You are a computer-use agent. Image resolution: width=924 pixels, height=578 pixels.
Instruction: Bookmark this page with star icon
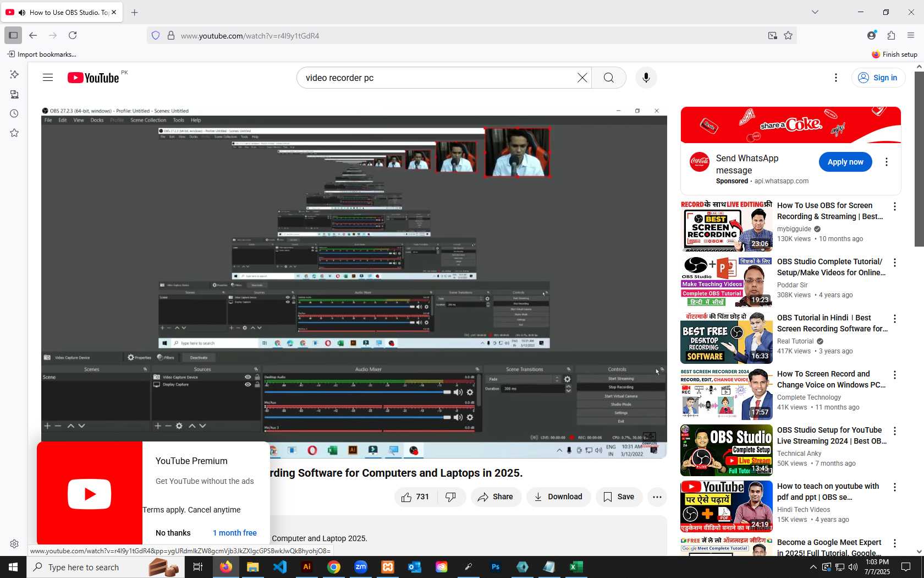(x=788, y=35)
